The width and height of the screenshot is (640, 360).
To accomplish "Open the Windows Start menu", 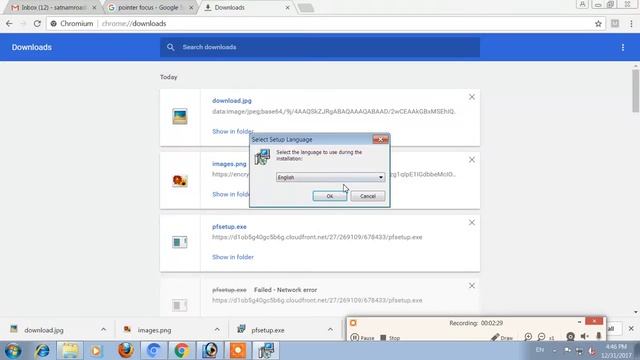I will pos(13,351).
